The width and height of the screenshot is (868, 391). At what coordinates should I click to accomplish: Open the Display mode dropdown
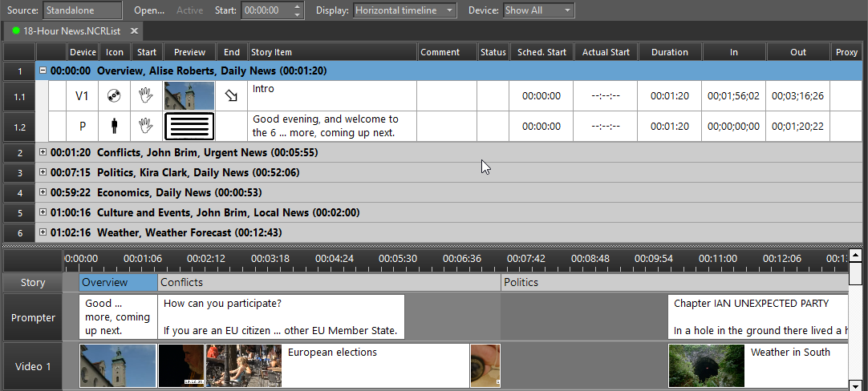pos(404,10)
